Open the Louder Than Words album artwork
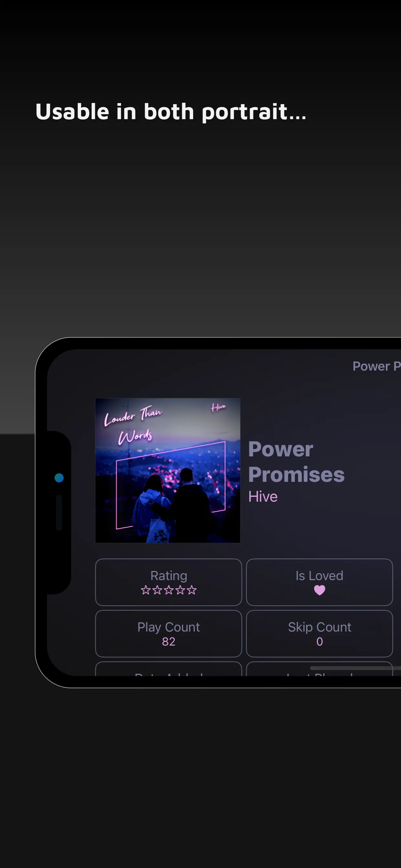 168,470
